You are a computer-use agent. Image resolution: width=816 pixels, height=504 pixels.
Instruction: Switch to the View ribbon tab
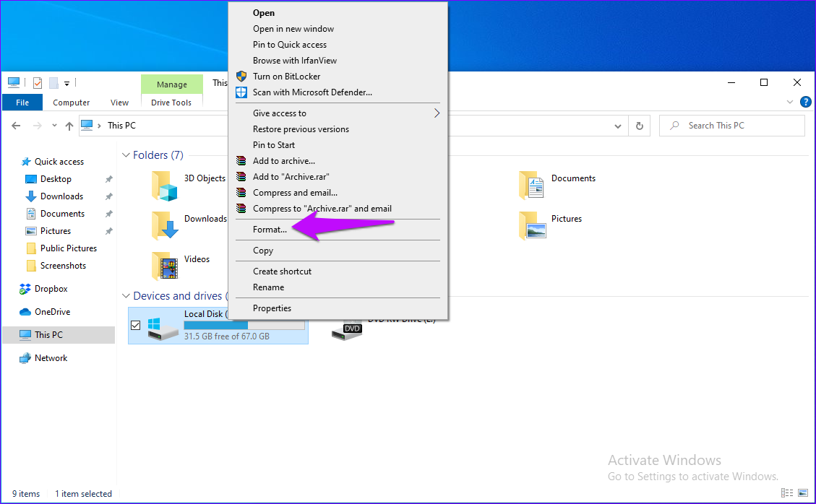point(119,103)
